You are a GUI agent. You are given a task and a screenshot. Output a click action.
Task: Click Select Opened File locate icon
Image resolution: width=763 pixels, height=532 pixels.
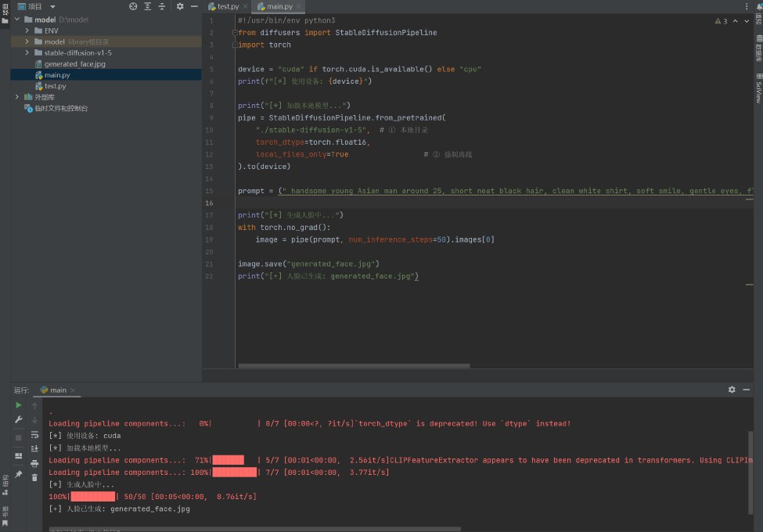pyautogui.click(x=133, y=6)
